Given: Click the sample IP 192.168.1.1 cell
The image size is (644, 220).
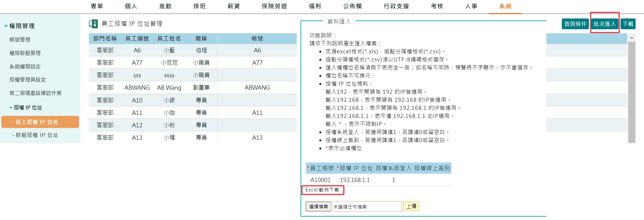Looking at the screenshot, I should coord(355,180).
